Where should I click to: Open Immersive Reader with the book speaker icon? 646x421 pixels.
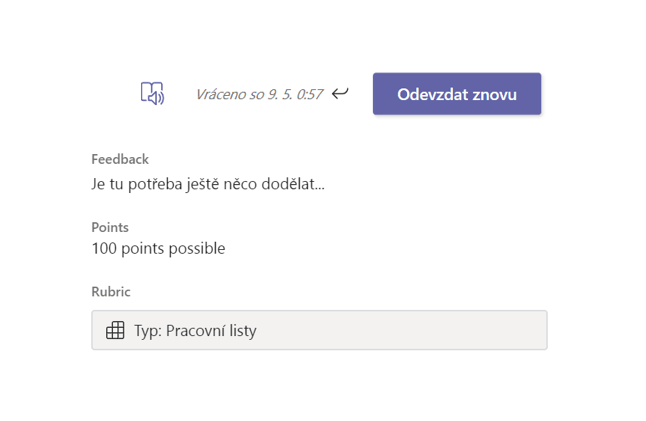tap(152, 94)
